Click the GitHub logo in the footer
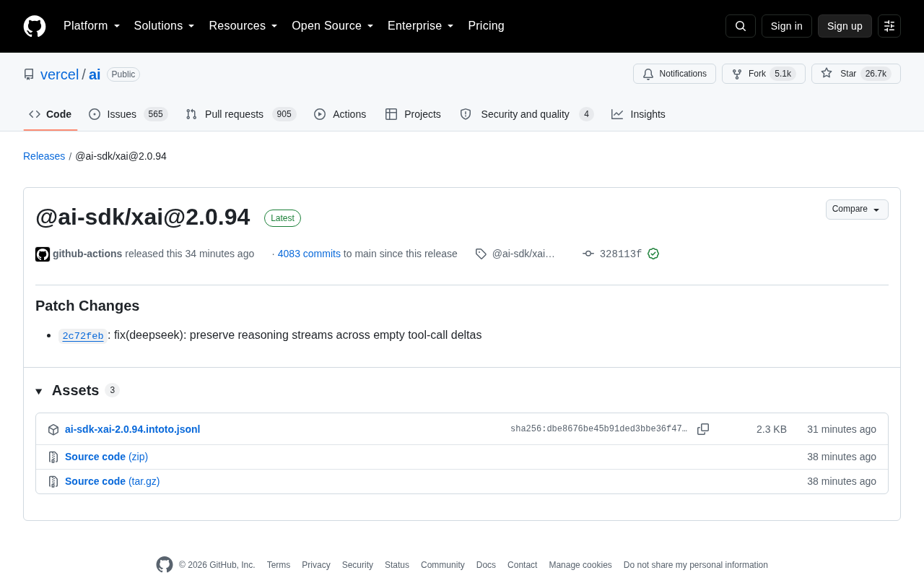Viewport: 924px width, 578px height. click(165, 565)
